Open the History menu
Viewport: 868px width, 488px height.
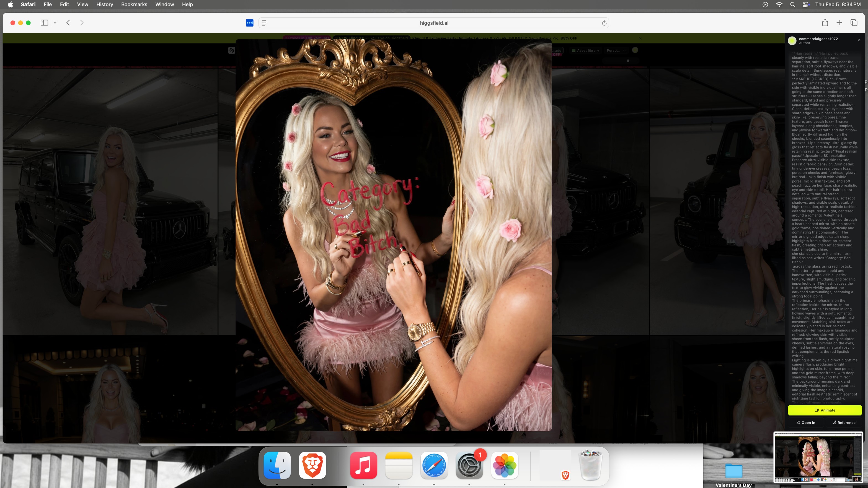point(104,4)
